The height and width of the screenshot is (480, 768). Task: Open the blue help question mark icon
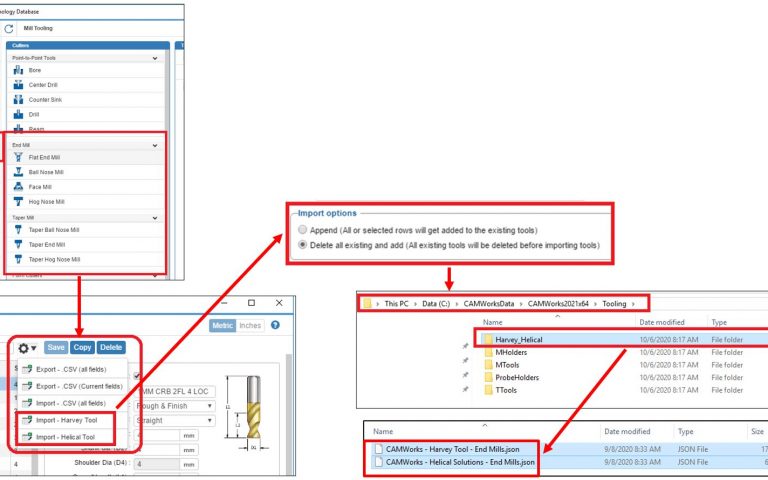(x=275, y=325)
